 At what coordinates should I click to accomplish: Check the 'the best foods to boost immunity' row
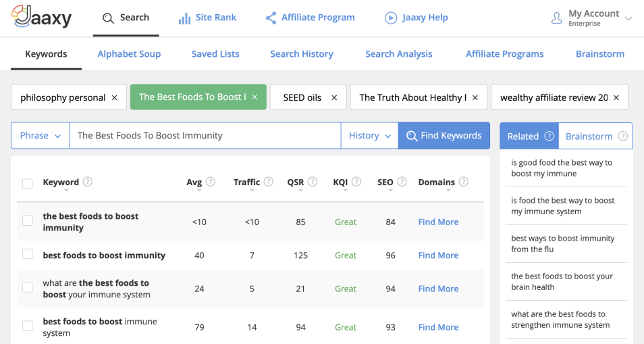[x=28, y=220]
